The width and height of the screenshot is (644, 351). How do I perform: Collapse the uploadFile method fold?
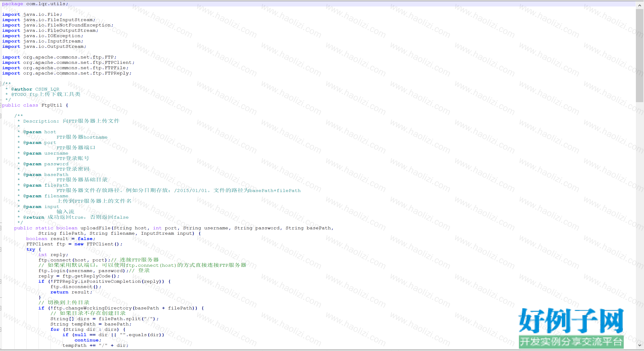(1, 228)
